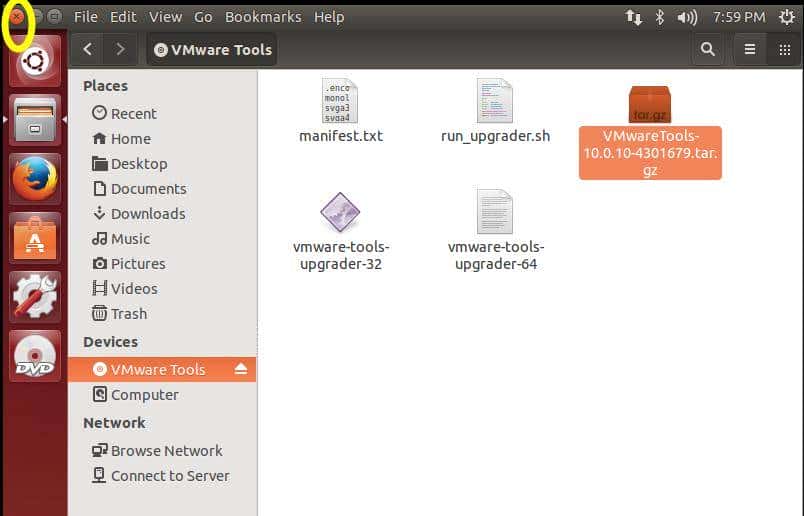Image resolution: width=804 pixels, height=516 pixels.
Task: Select the run_upgrader.sh script icon
Action: point(494,101)
